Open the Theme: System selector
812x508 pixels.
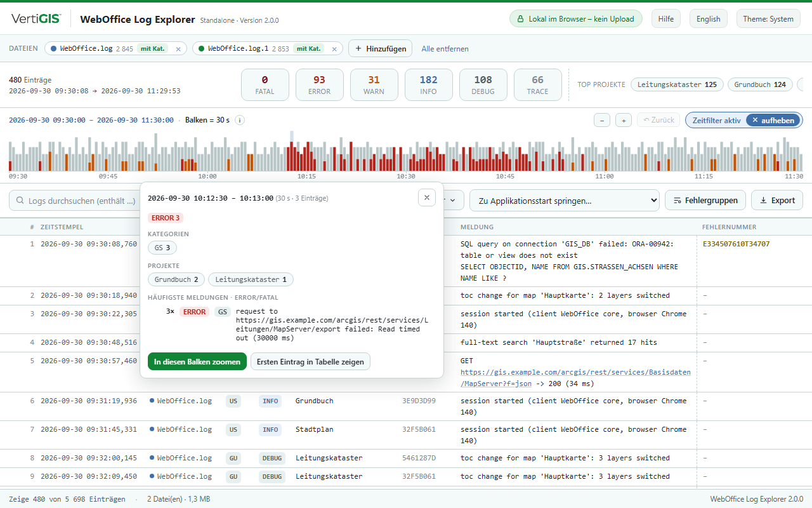768,19
